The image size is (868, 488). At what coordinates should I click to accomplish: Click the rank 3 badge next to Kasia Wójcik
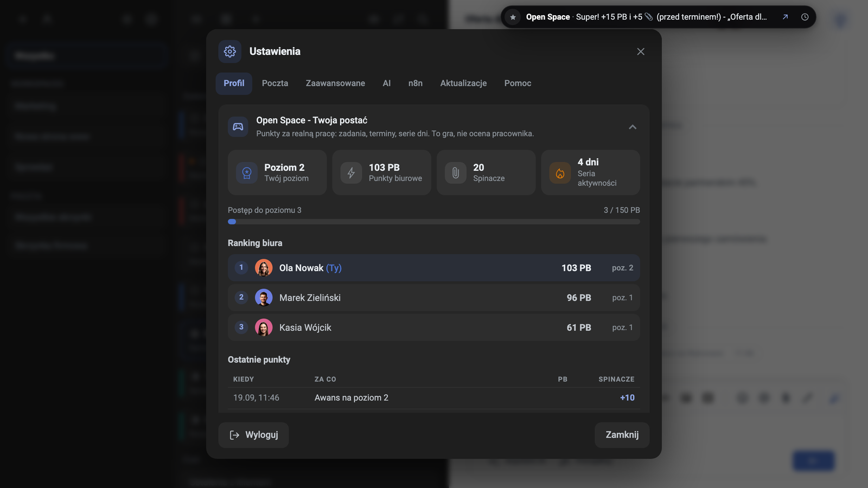pyautogui.click(x=241, y=327)
